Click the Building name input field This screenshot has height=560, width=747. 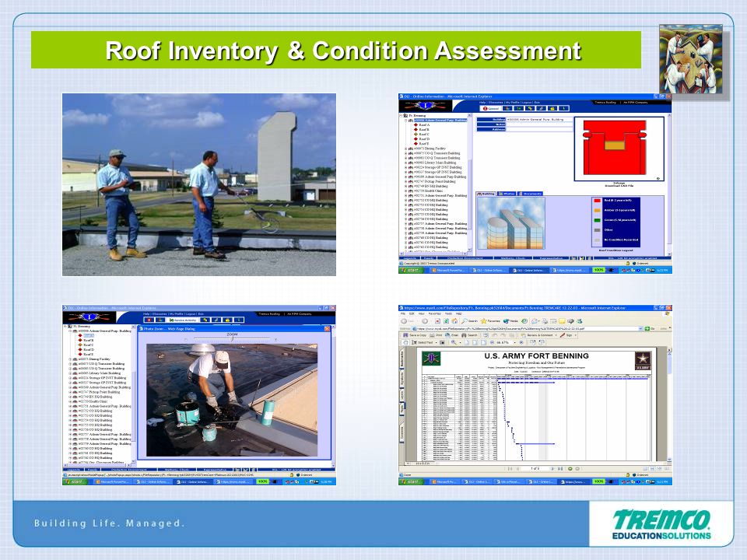(539, 120)
